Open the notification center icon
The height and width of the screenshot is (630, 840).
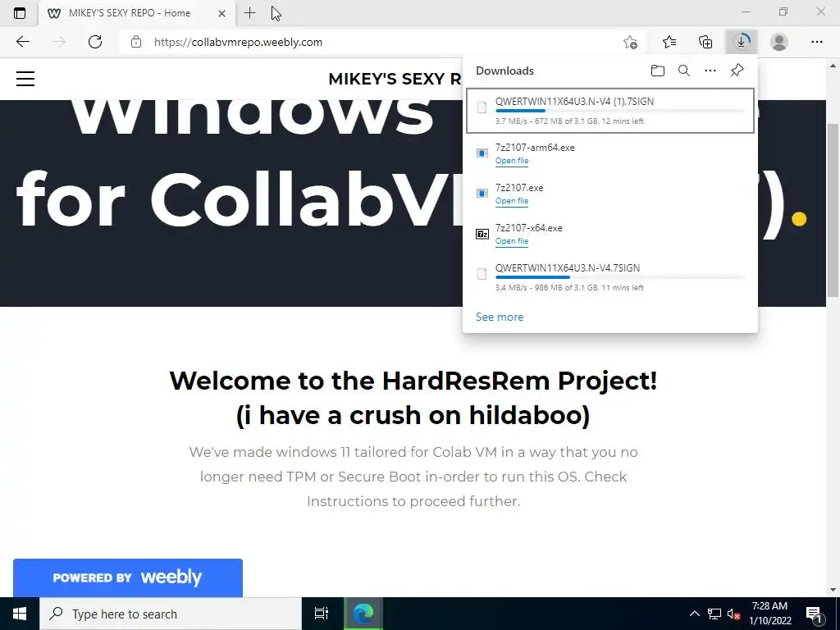coord(814,614)
